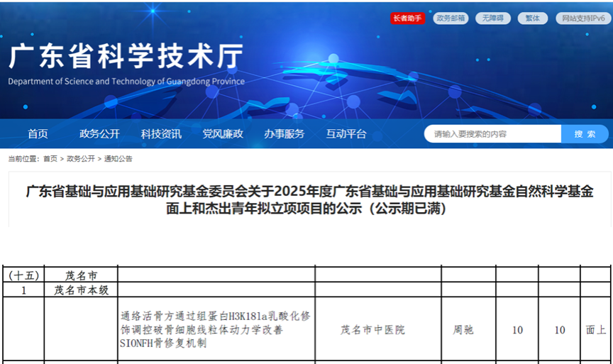Switch to 繁体 traditional Chinese
The width and height of the screenshot is (613, 364).
click(x=532, y=18)
